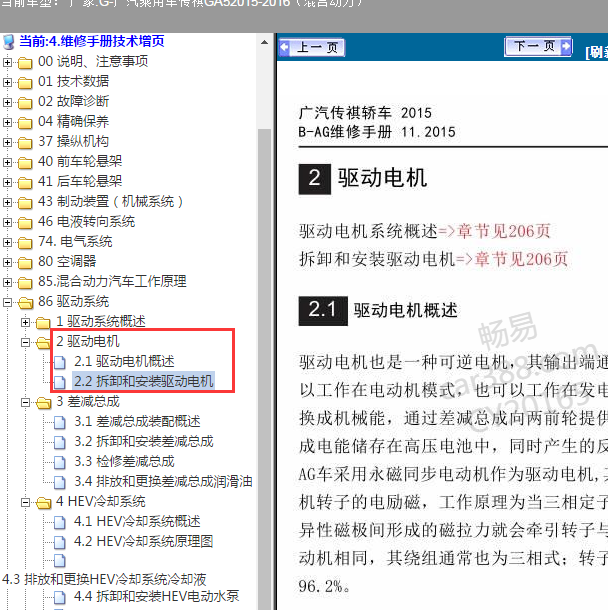This screenshot has height=610, width=608.
Task: Select '当前:4.维修手册技术增页' root item
Action: 92,41
